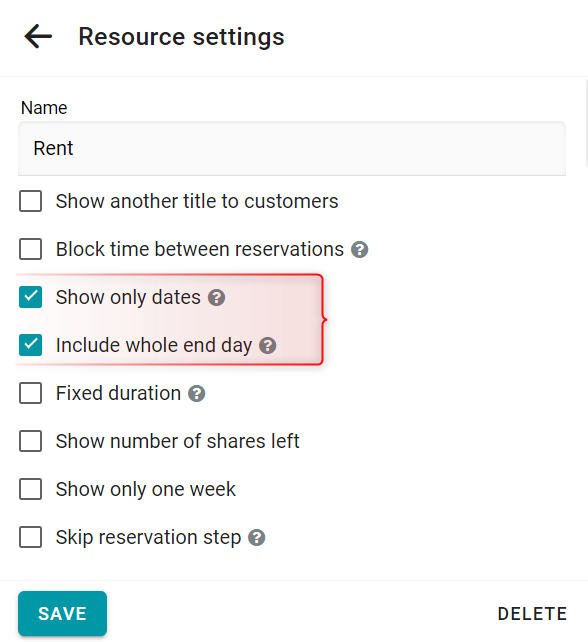This screenshot has height=642, width=588.
Task: Enable the Skip reservation step checkbox
Action: 31,537
